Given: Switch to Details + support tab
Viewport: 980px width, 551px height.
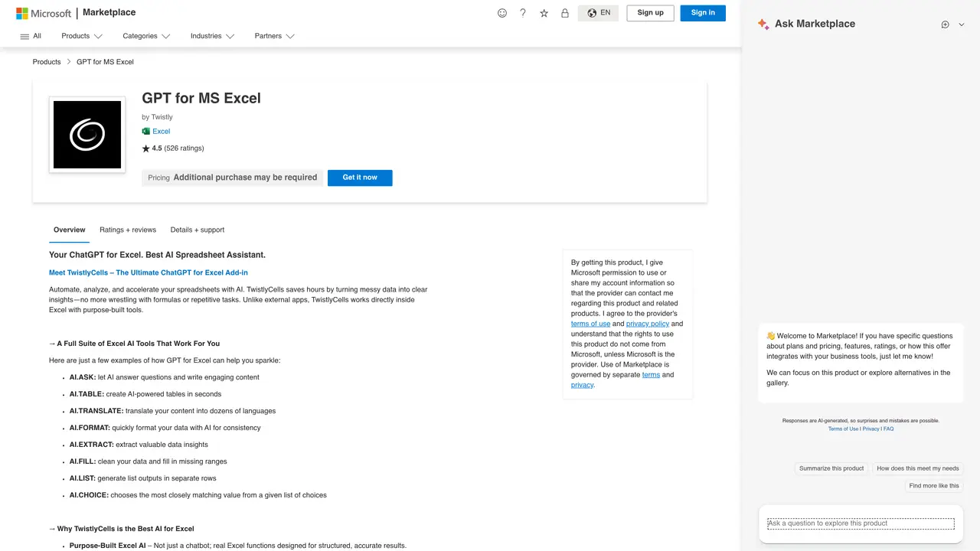Looking at the screenshot, I should (198, 230).
